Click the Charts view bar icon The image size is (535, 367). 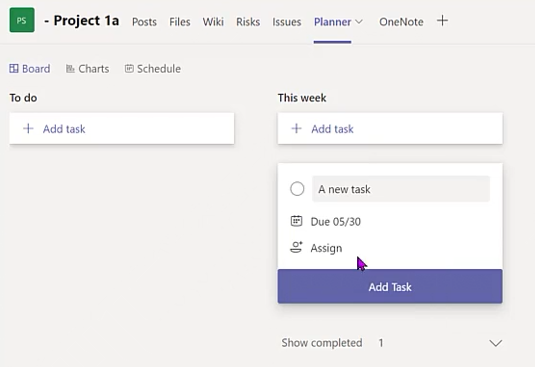(70, 69)
